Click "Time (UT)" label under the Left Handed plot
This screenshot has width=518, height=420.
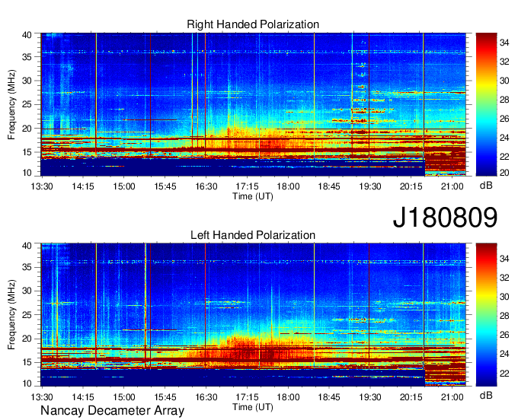pyautogui.click(x=253, y=407)
